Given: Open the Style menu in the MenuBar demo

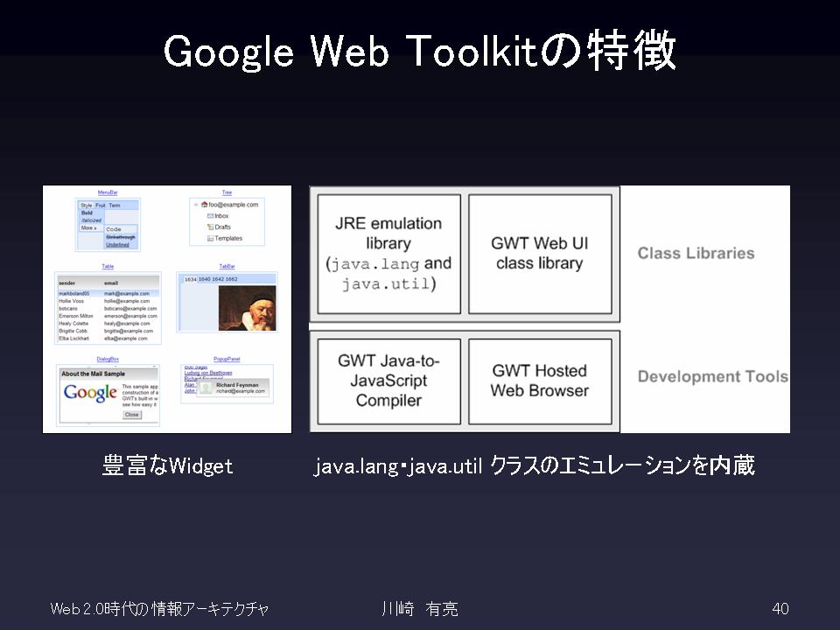Looking at the screenshot, I should (x=86, y=205).
